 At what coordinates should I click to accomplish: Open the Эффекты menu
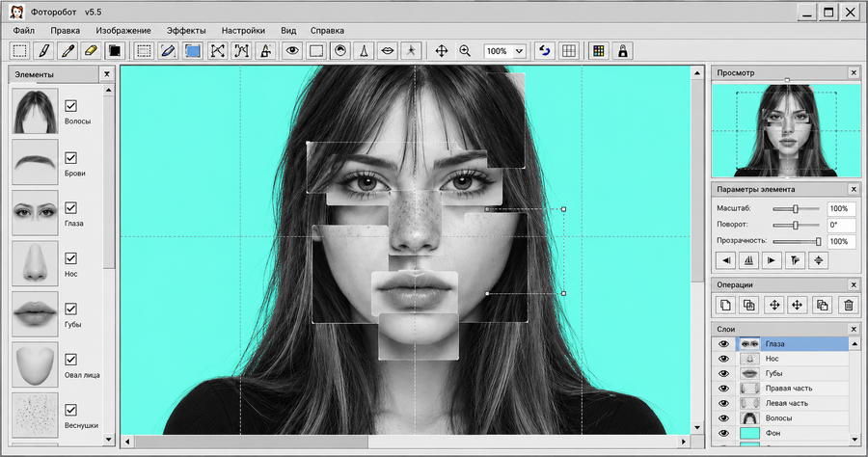(186, 31)
